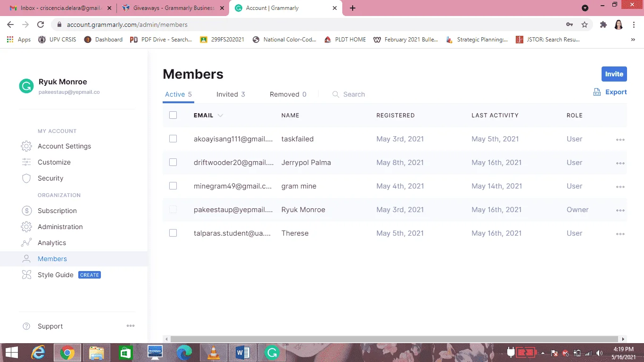
Task: Open the Chrome profile avatar
Action: point(619,25)
